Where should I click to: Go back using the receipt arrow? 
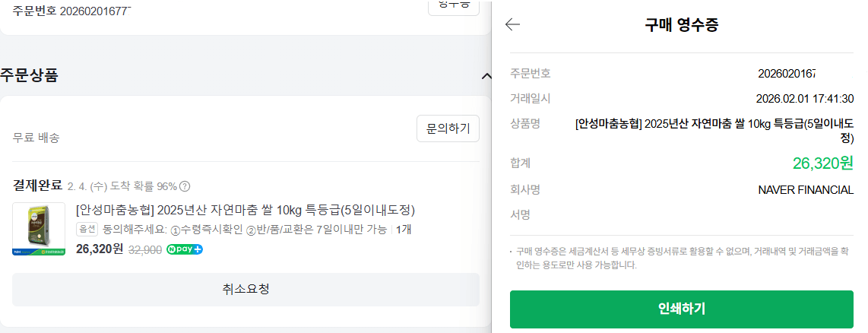tap(513, 24)
